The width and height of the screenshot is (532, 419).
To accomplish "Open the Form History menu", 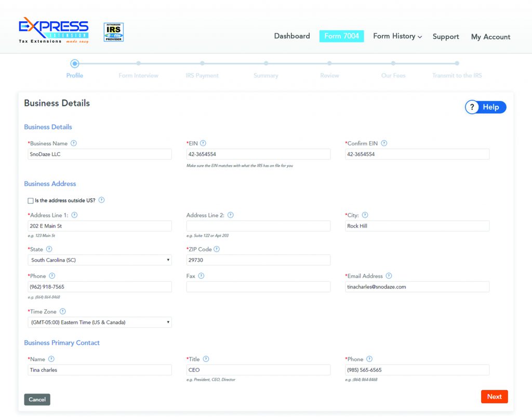I will pos(397,36).
